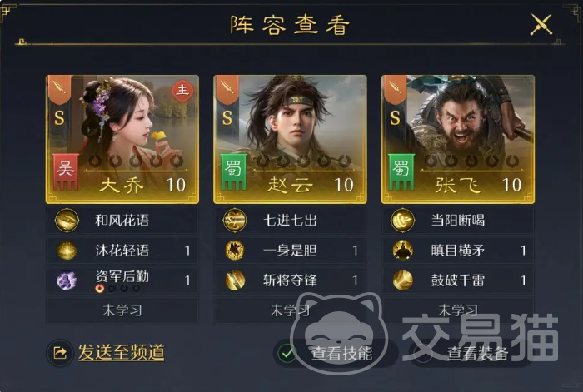
Task: Click the 未学习 slot under 赵云
Action: click(x=290, y=310)
